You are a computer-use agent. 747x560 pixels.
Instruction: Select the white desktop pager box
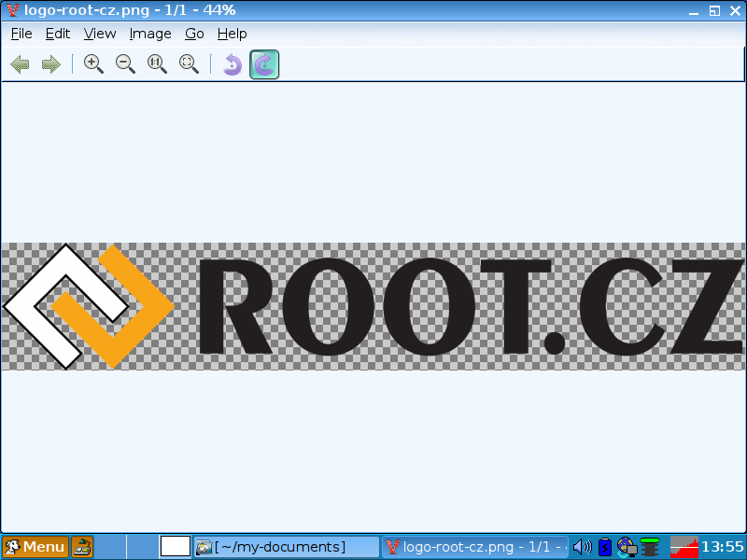[x=176, y=547]
